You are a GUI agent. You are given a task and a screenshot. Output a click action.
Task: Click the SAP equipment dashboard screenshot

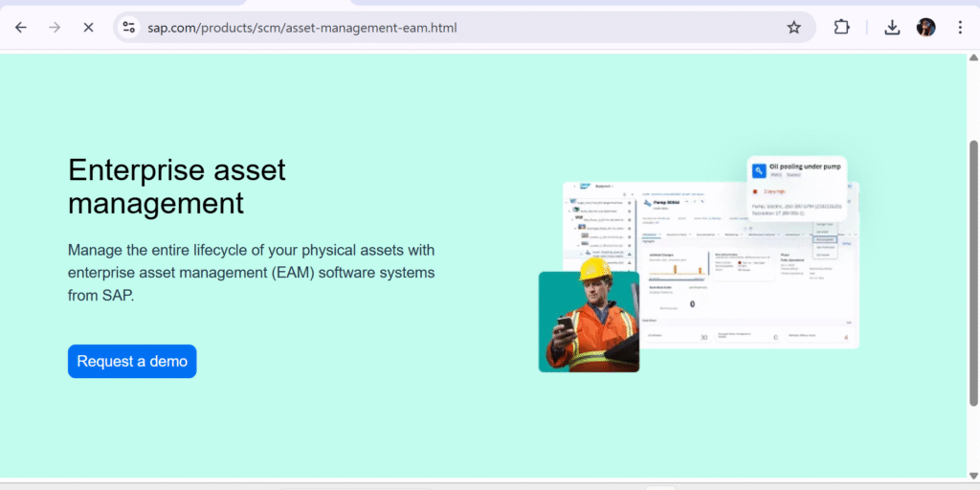click(x=711, y=265)
